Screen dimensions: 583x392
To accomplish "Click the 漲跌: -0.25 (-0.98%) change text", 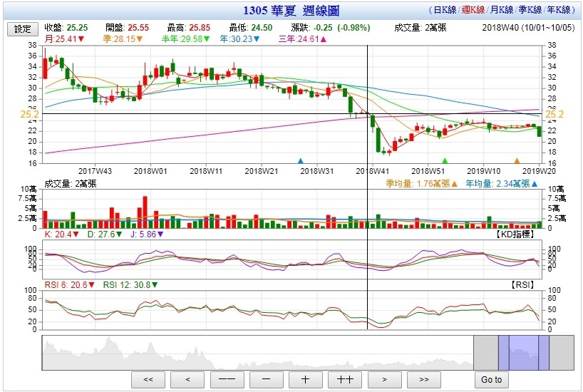I will tap(331, 28).
